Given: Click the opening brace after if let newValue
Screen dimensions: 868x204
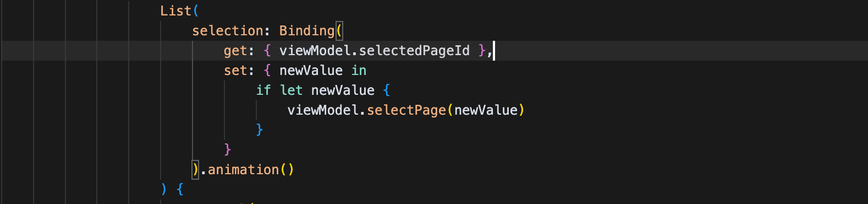Looking at the screenshot, I should (x=387, y=90).
